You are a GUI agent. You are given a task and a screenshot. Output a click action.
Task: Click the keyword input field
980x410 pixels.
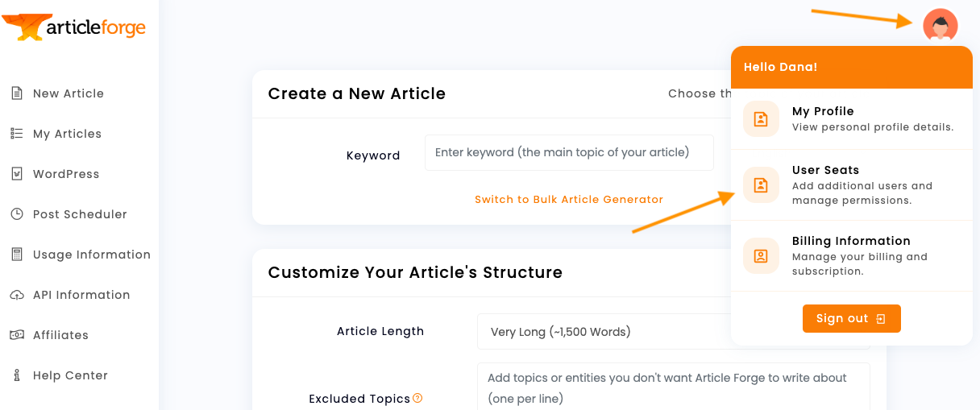click(x=568, y=152)
